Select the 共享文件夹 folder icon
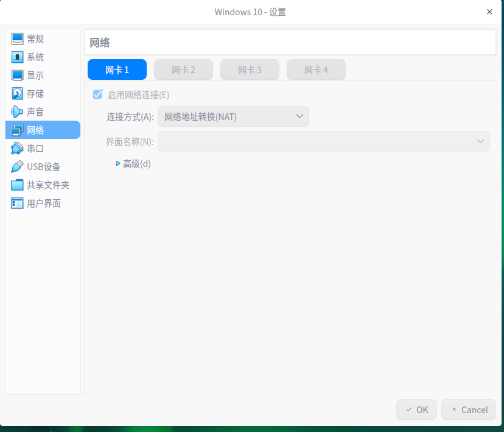This screenshot has height=432, width=504. tap(17, 185)
